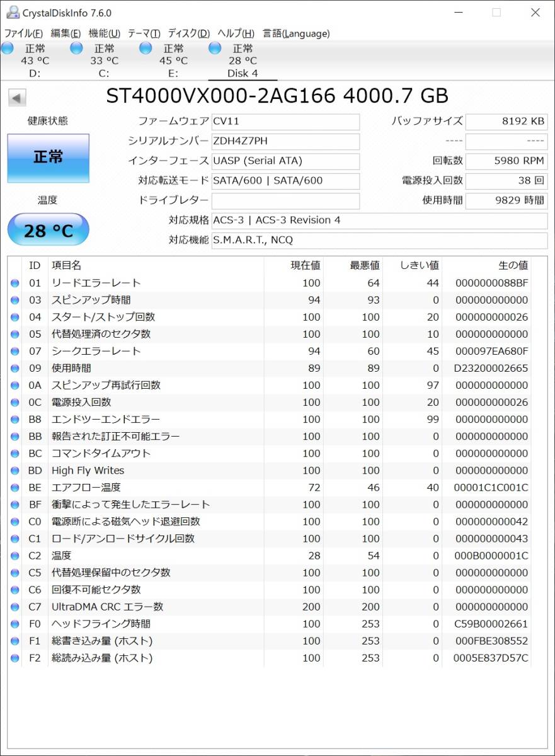Click status dot for ID BD High Fly Writes
Image resolution: width=555 pixels, height=756 pixels.
[14, 471]
